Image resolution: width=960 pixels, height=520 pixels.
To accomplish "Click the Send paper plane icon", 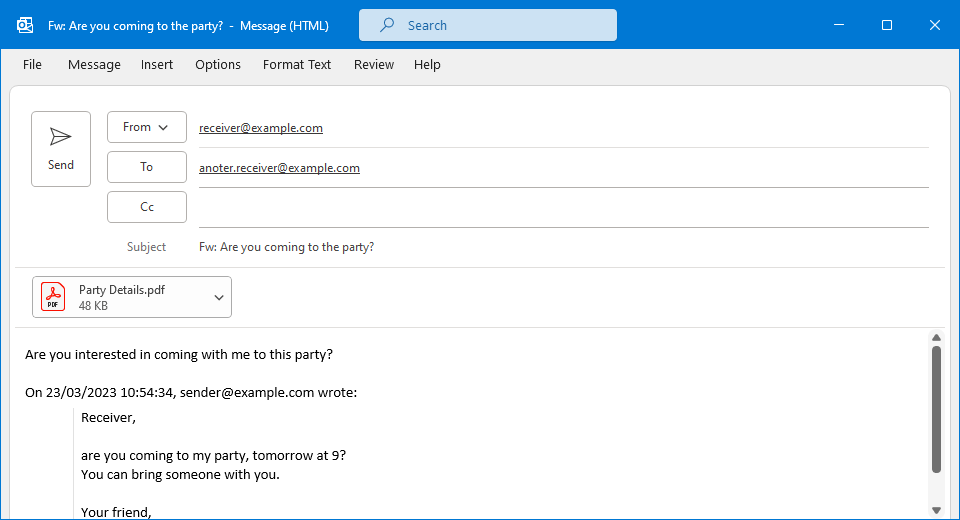I will point(61,137).
